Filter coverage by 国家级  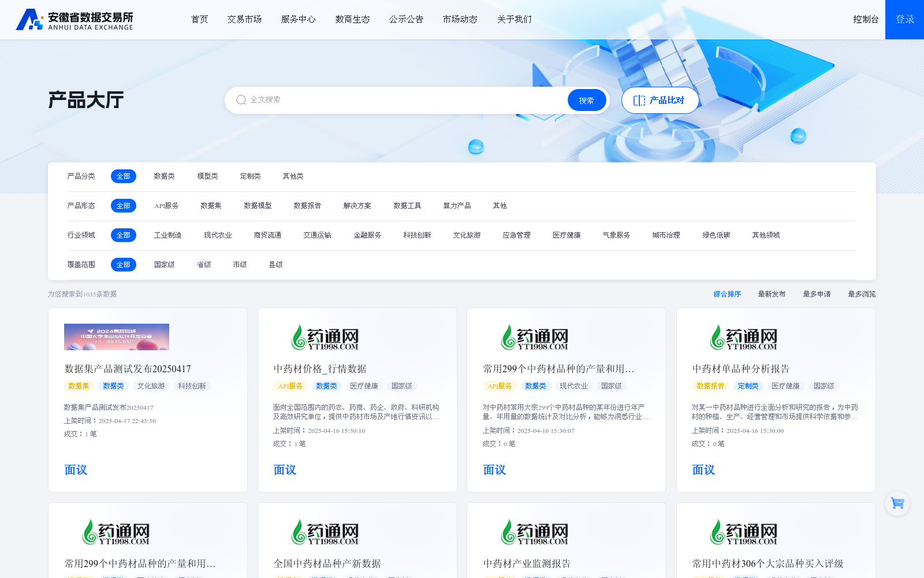tap(165, 265)
